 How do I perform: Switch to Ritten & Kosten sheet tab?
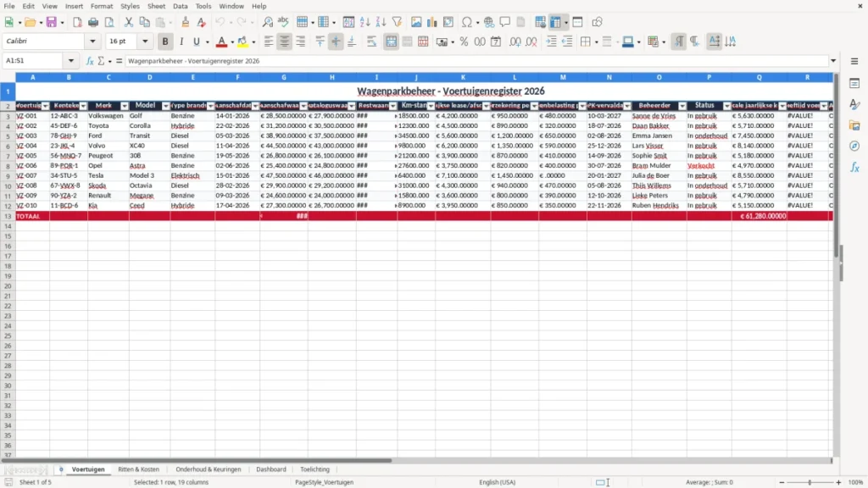coord(138,469)
